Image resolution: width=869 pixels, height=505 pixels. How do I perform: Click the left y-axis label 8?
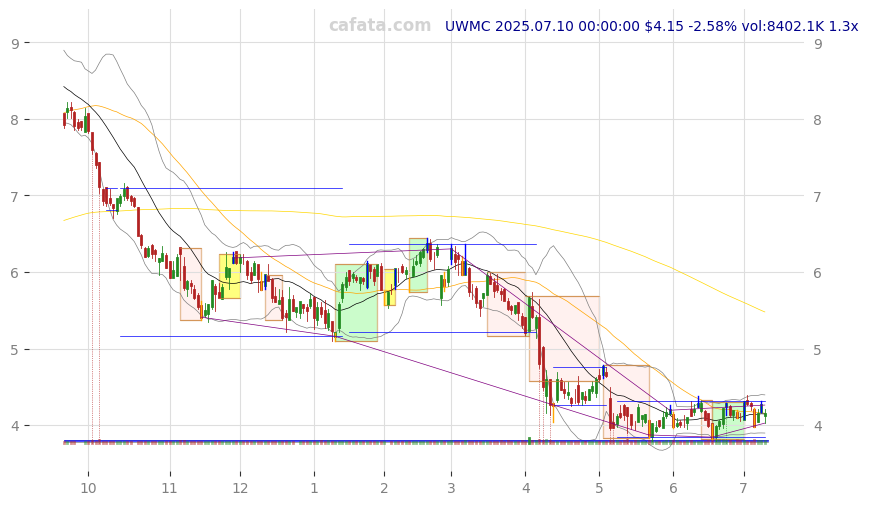click(x=15, y=120)
